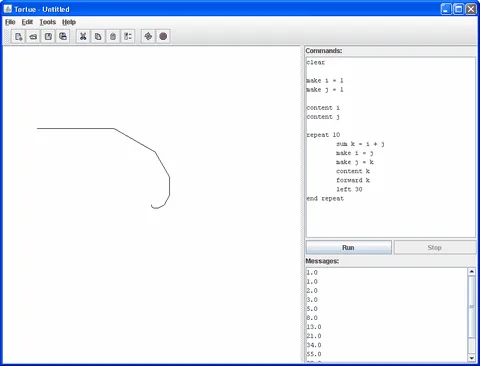Click the 'make i = j' line
Screen dimensions: 480x366
pyautogui.click(x=355, y=153)
